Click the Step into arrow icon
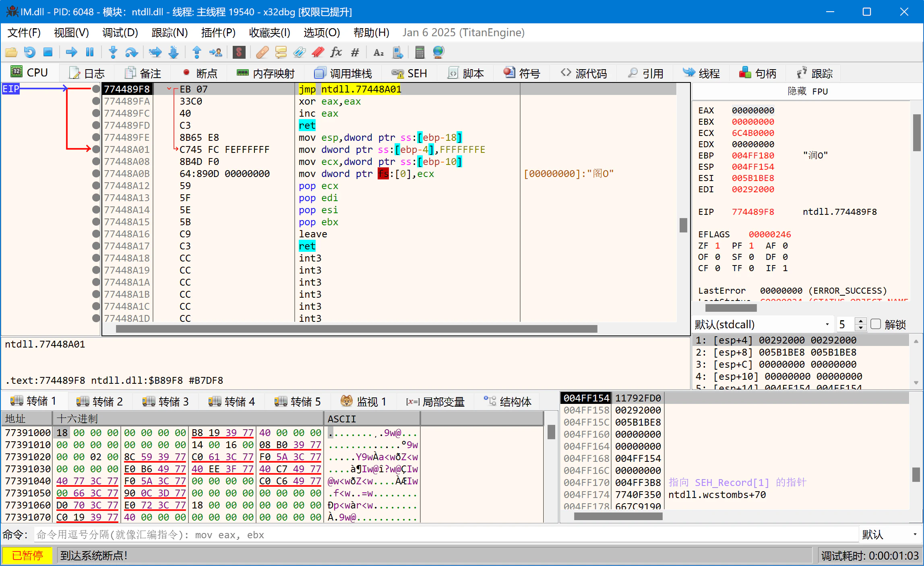924x566 pixels. [113, 52]
